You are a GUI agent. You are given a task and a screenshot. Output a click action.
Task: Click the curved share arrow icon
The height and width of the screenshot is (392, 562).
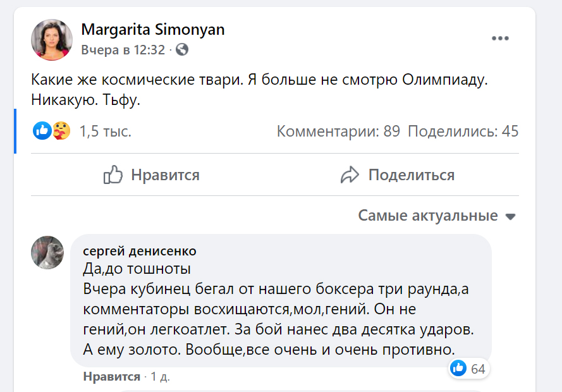(x=350, y=175)
